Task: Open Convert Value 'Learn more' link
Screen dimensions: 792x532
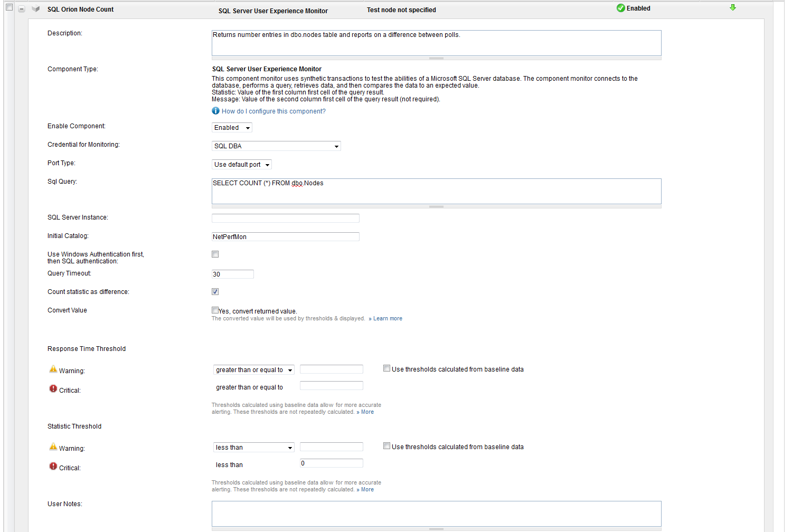Action: [388, 319]
